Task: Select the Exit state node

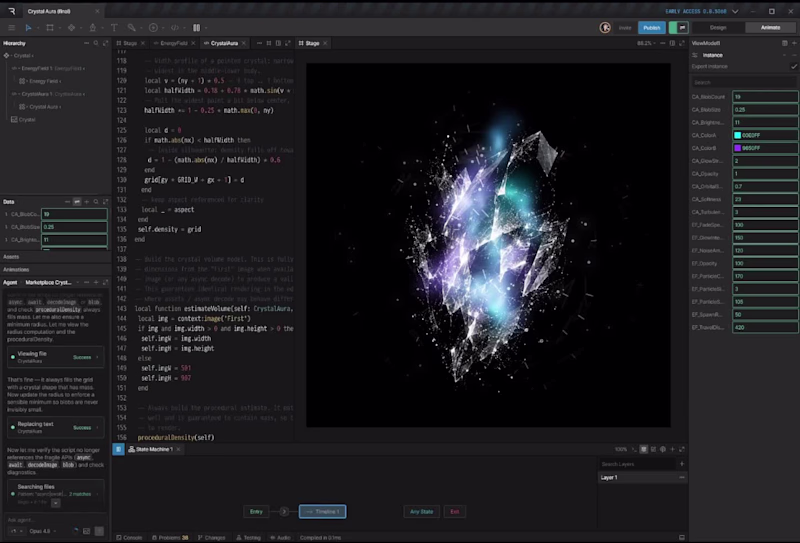Action: [455, 511]
